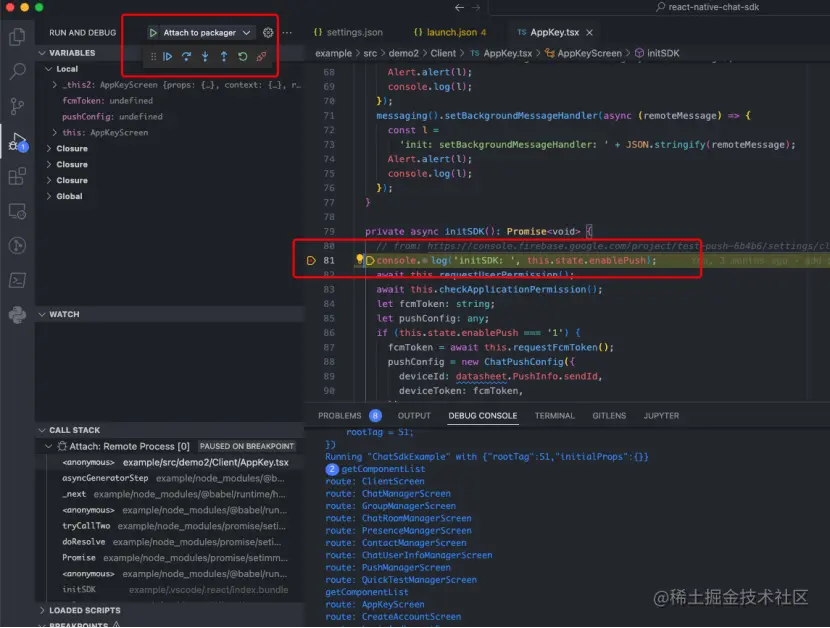The width and height of the screenshot is (830, 628).
Task: Collapse the WATCH section
Action: [42, 315]
